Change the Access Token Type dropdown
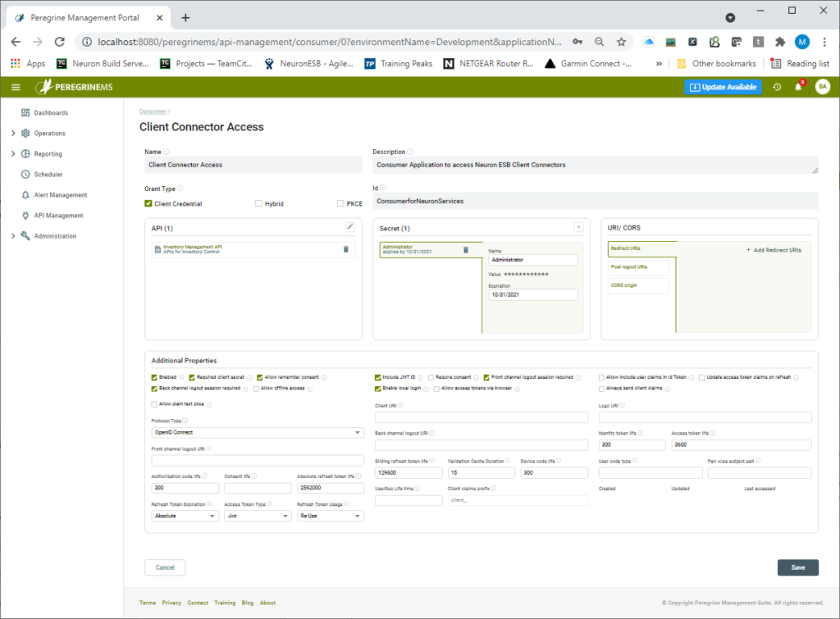 click(257, 516)
